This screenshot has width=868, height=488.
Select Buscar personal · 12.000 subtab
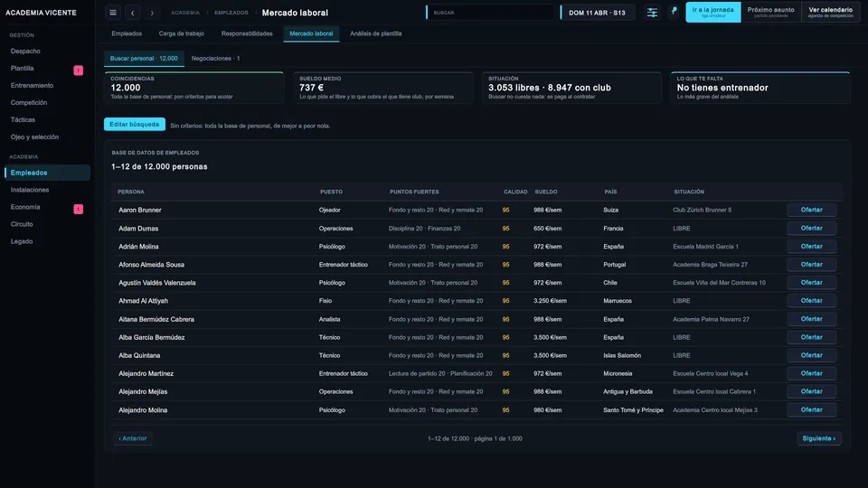point(144,58)
